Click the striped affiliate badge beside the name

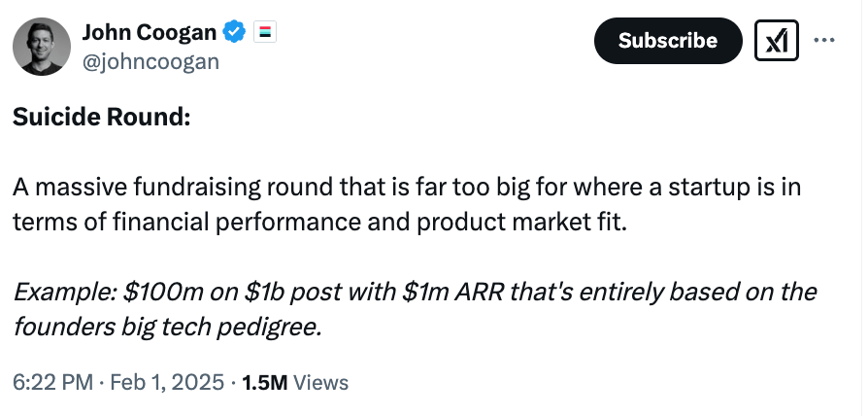pyautogui.click(x=265, y=33)
